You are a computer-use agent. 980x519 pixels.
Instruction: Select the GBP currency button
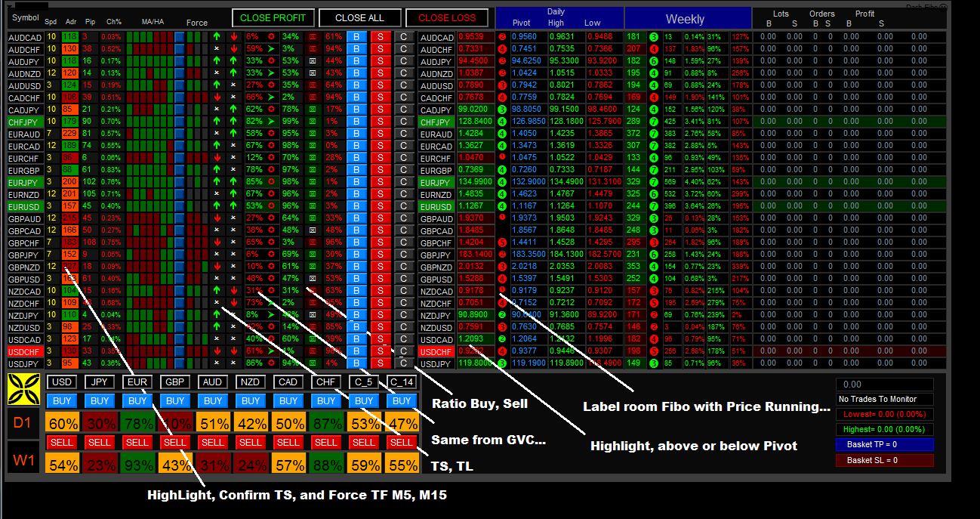coord(175,382)
